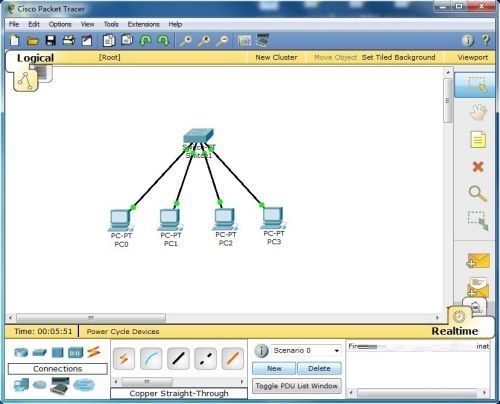Open a file using the folder icon
The image size is (500, 404).
click(x=32, y=41)
